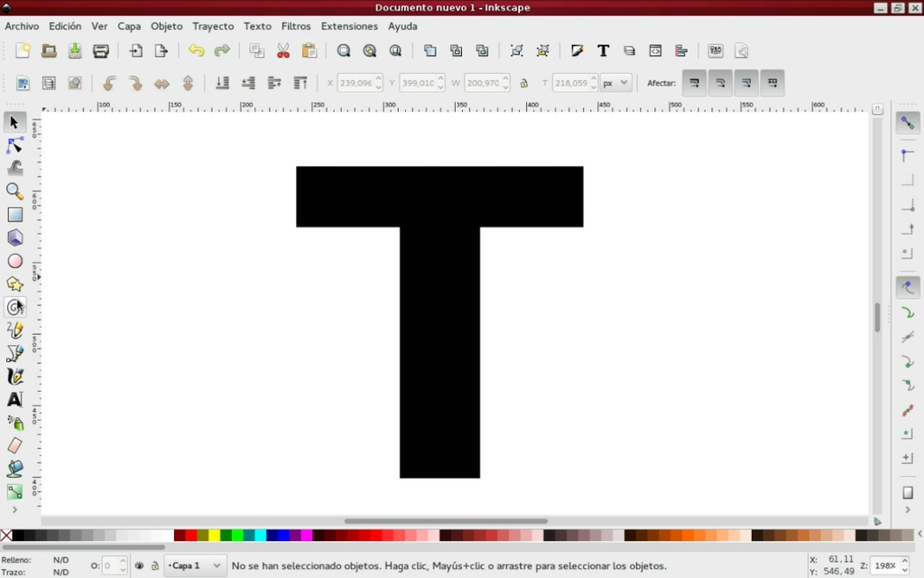The image size is (924, 578).
Task: Toggle width/height ratio lock
Action: [524, 83]
